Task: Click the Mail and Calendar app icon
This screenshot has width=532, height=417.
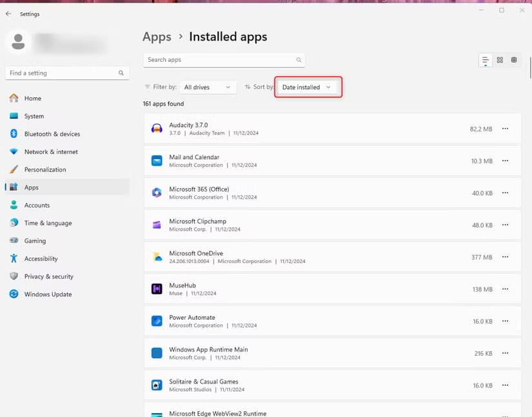Action: point(157,160)
